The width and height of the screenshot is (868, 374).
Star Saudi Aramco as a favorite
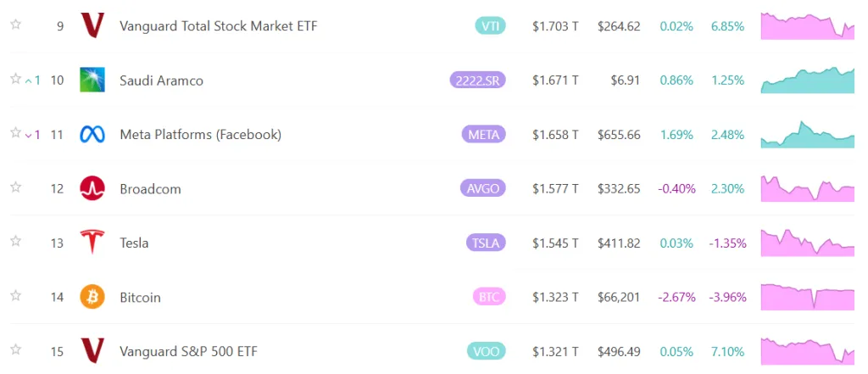tap(15, 79)
